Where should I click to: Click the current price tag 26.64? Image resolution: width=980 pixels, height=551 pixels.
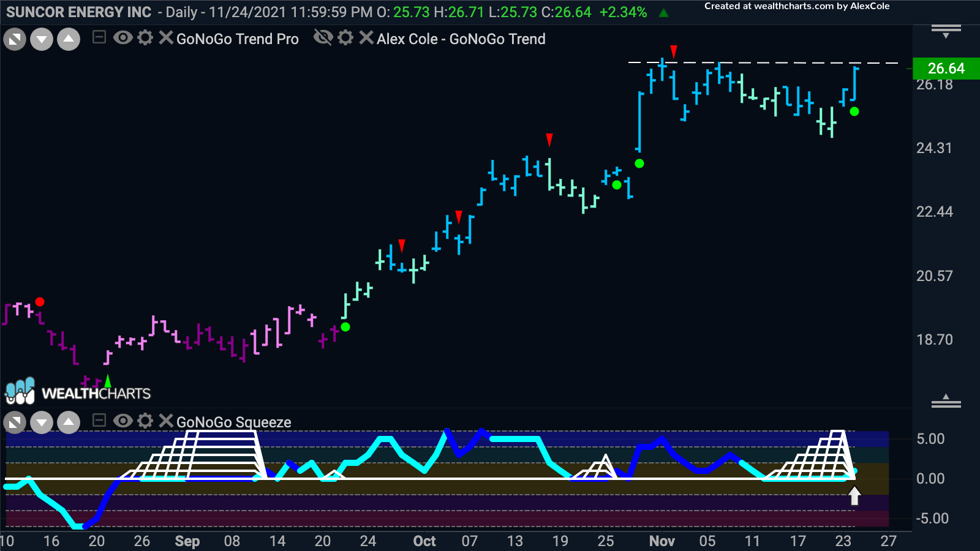coord(946,68)
